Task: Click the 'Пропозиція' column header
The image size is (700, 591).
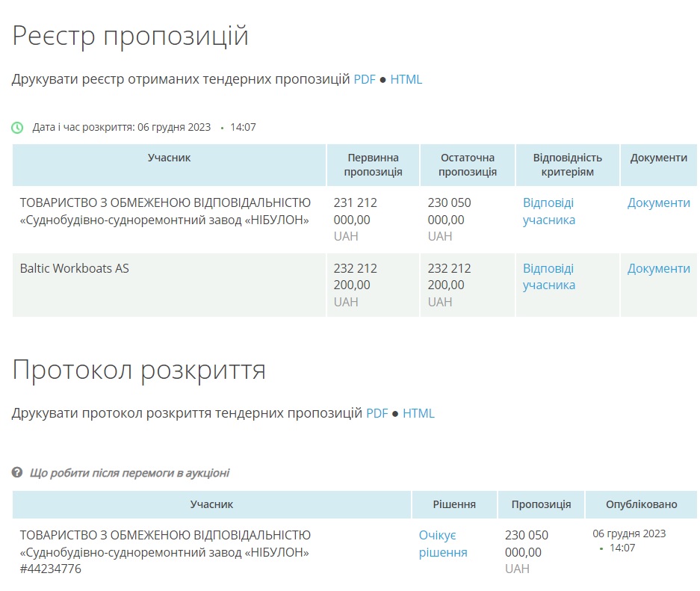Action: point(541,504)
